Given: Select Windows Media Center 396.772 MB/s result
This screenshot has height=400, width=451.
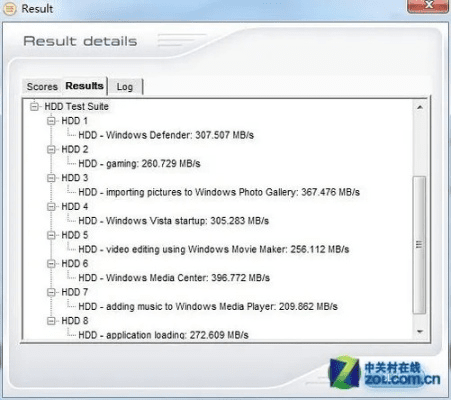Looking at the screenshot, I should tap(174, 278).
